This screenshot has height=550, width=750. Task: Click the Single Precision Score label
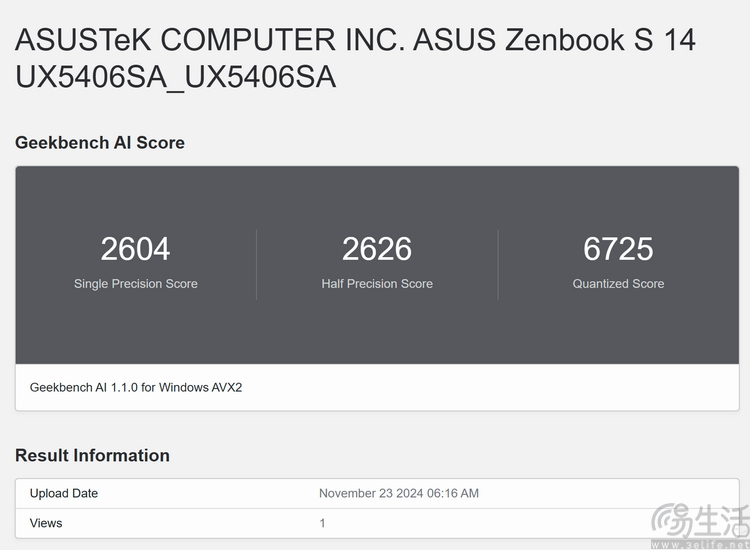136,284
